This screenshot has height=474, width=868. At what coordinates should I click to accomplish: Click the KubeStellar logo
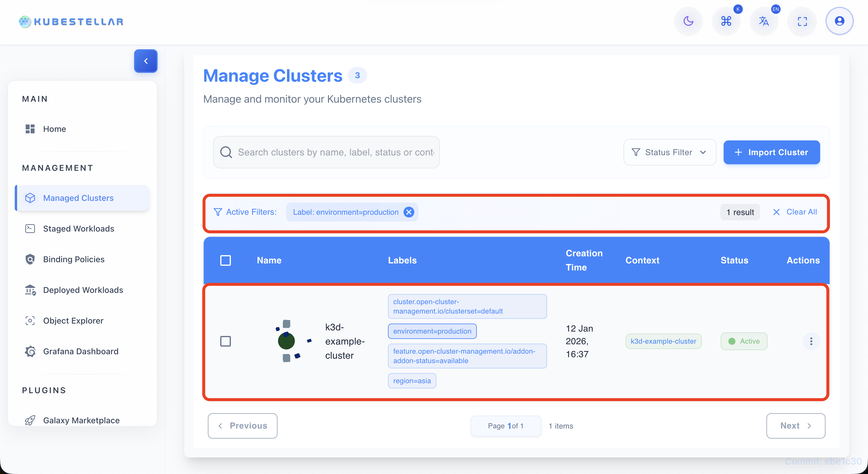point(71,22)
